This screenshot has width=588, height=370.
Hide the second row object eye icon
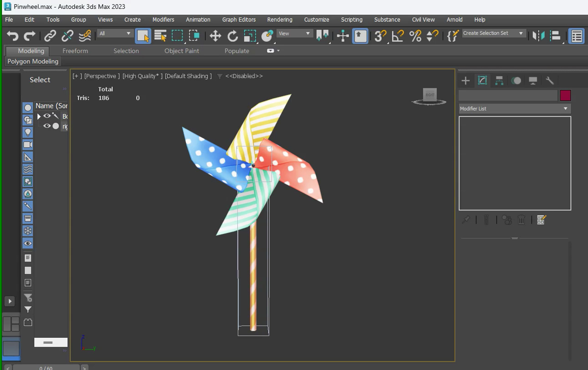(47, 126)
